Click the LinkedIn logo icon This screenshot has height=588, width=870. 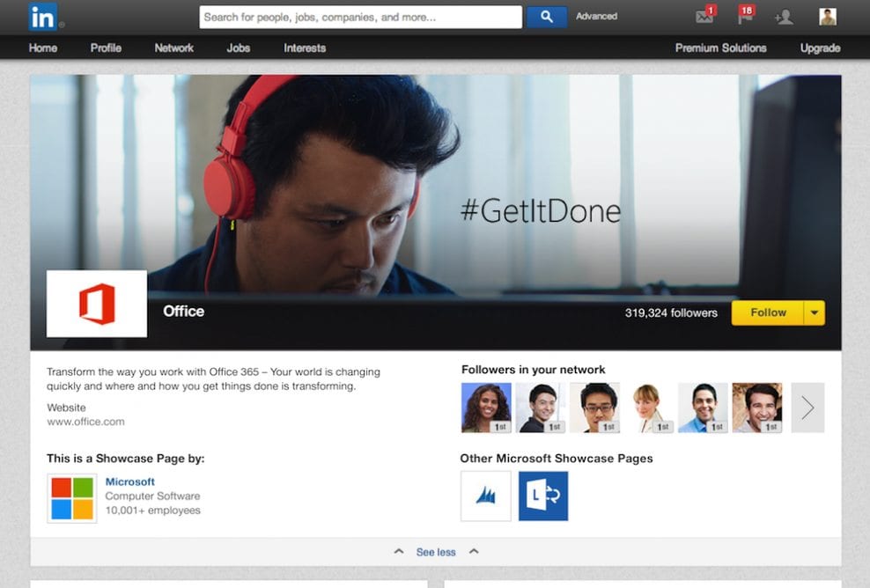click(43, 17)
